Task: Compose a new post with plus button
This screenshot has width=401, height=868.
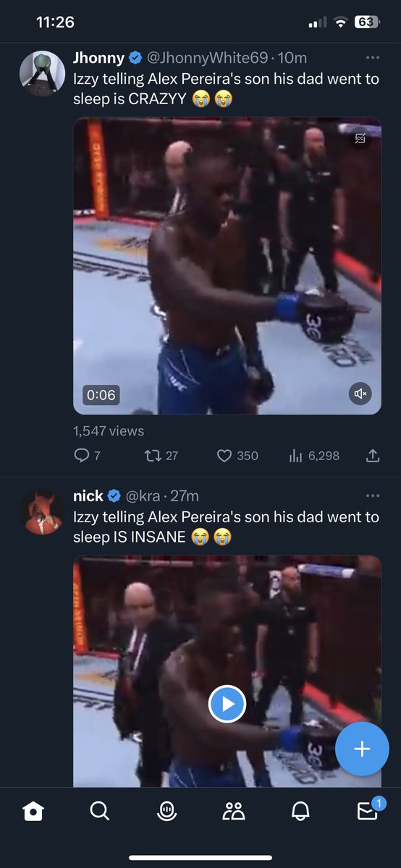Action: [x=361, y=749]
